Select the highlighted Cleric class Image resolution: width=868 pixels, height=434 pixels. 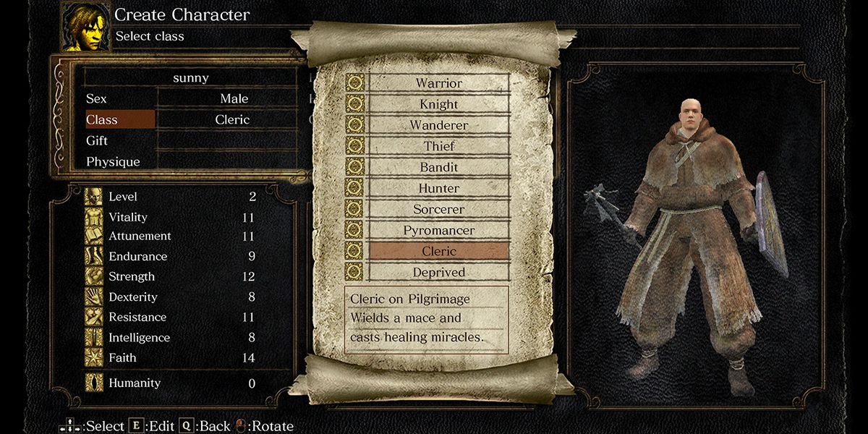(x=439, y=251)
